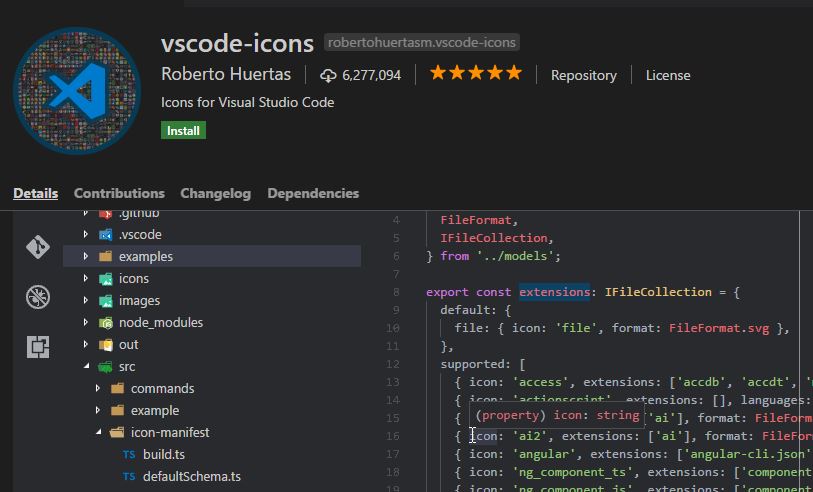Viewport: 813px width, 492px height.
Task: Switch to the Changelog tab
Action: pos(215,193)
